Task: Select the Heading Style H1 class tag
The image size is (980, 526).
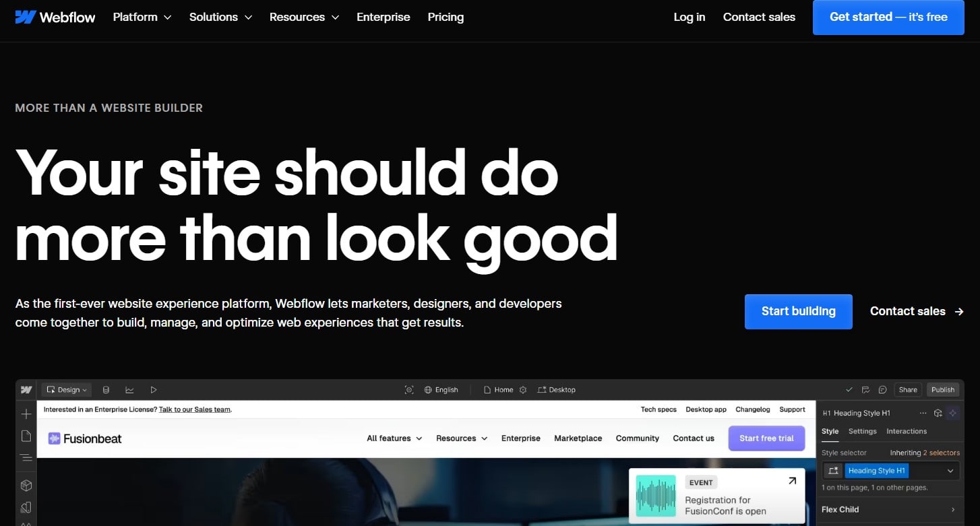Action: pos(877,470)
